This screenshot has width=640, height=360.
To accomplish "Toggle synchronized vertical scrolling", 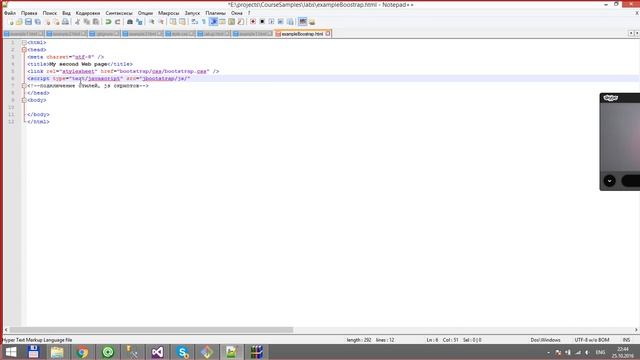I will [173, 22].
